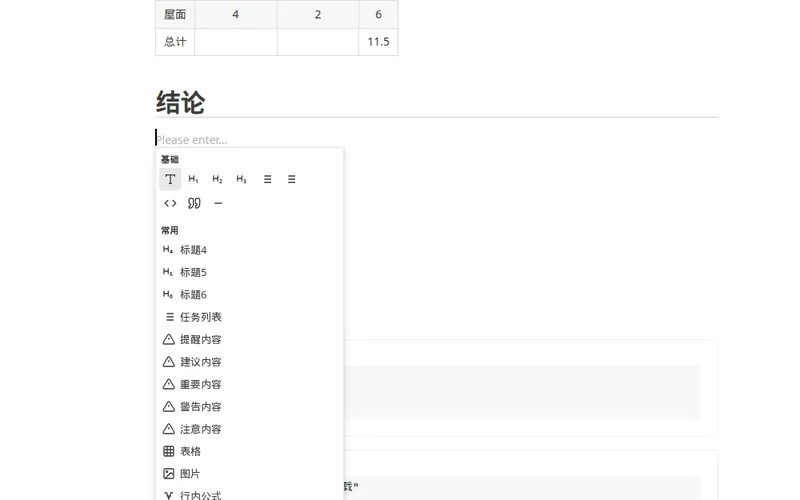Pick the list icon next to H3
Screen dimensions: 800x500
click(267, 179)
